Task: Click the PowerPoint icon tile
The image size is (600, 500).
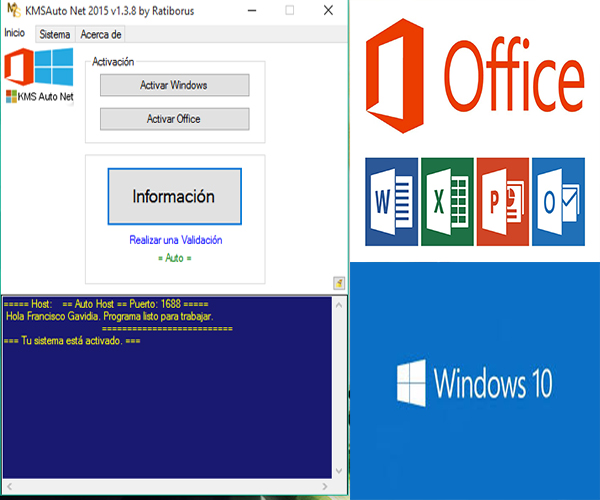Action: pos(503,202)
